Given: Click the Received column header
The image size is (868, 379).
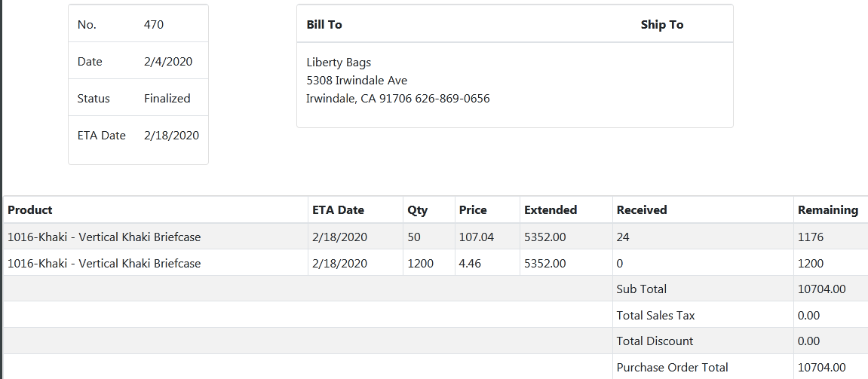Looking at the screenshot, I should 642,210.
